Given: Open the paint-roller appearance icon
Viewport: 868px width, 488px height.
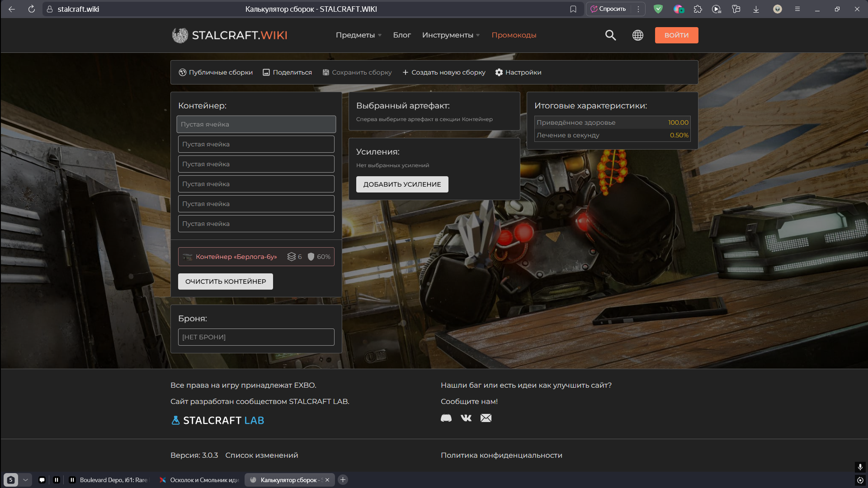Looking at the screenshot, I should 736,9.
